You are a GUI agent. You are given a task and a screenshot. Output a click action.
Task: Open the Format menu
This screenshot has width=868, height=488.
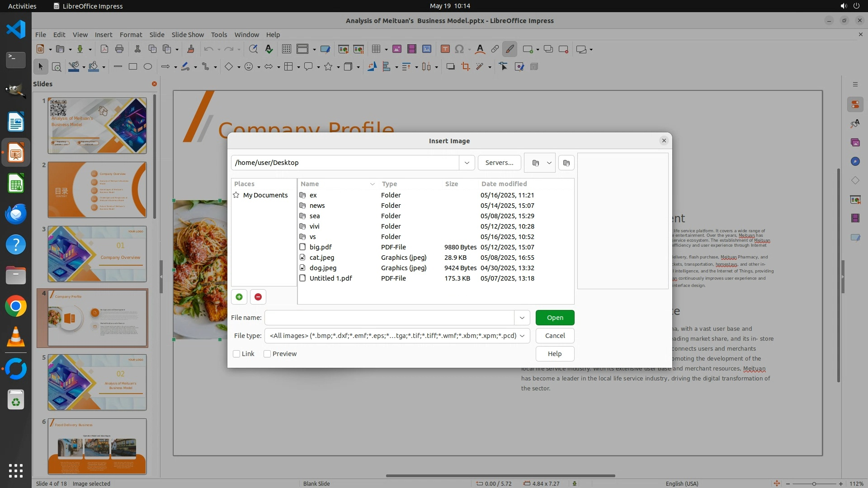tap(131, 35)
